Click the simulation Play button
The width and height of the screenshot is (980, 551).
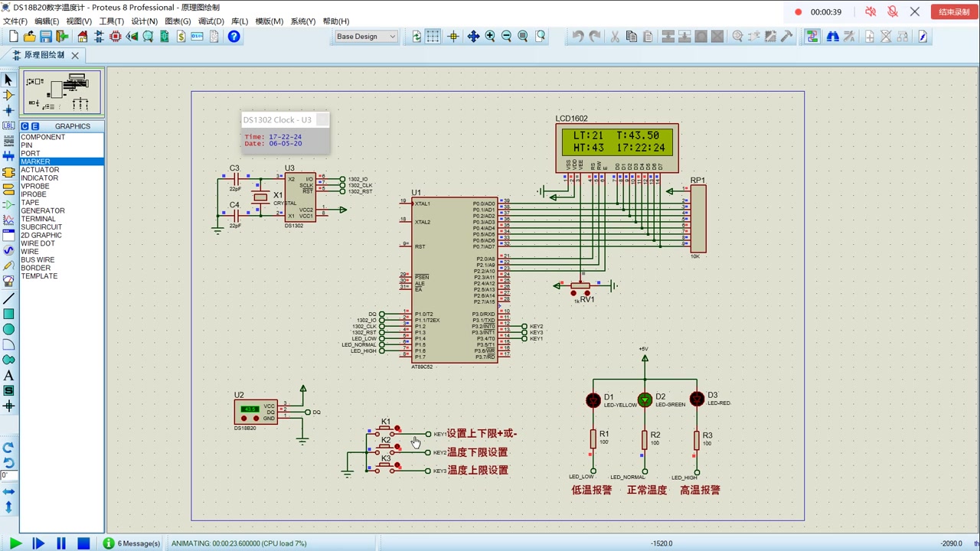(15, 543)
